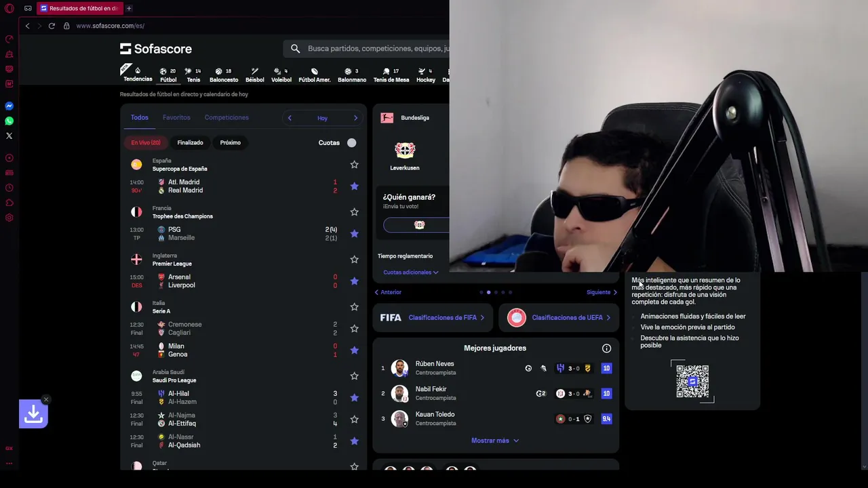Image resolution: width=868 pixels, height=488 pixels.
Task: Open a new browser tab
Action: point(129,8)
